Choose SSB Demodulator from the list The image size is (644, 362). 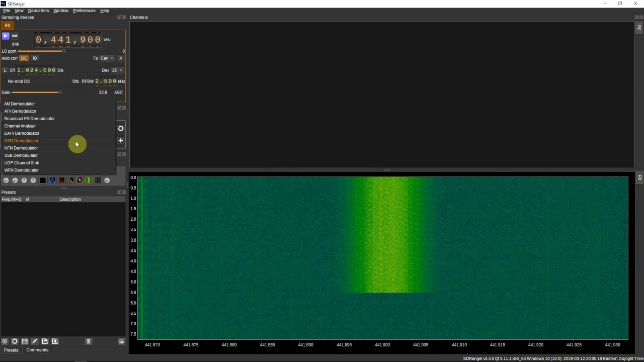[58, 155]
